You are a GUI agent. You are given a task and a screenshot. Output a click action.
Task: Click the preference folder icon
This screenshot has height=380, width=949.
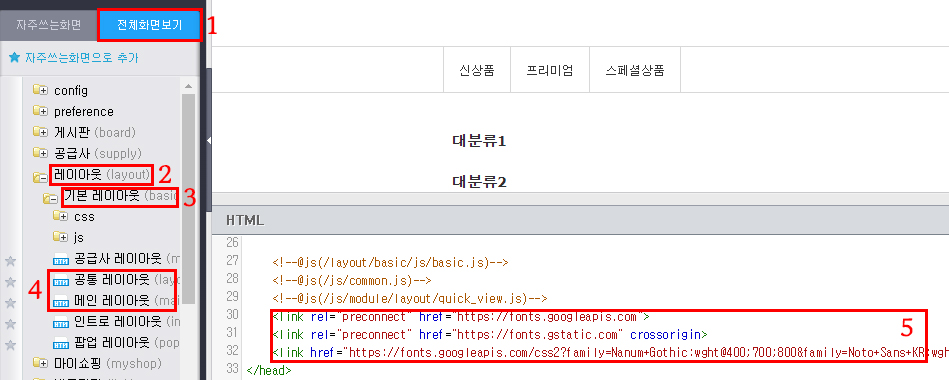(41, 111)
